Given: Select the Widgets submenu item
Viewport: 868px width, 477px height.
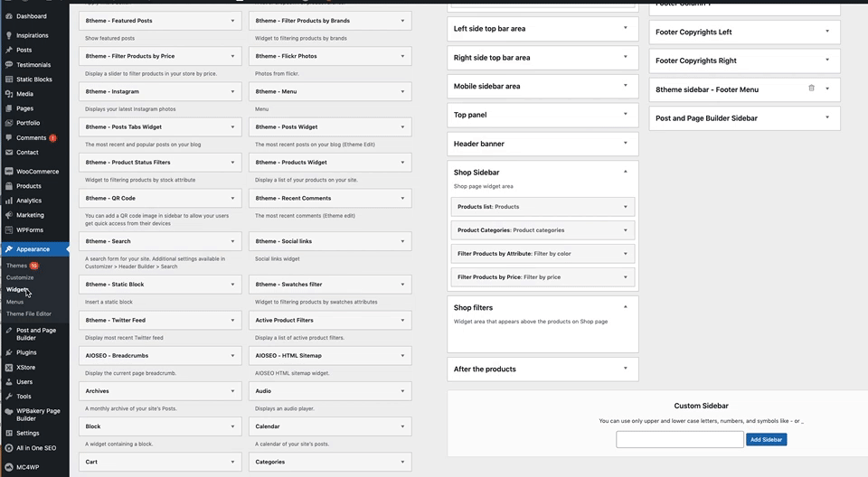Looking at the screenshot, I should tap(16, 289).
